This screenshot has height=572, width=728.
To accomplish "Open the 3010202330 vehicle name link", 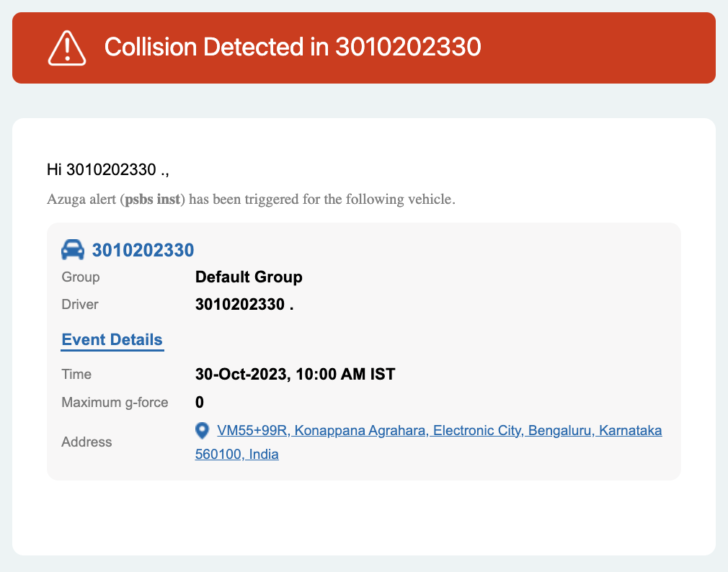I will [143, 250].
